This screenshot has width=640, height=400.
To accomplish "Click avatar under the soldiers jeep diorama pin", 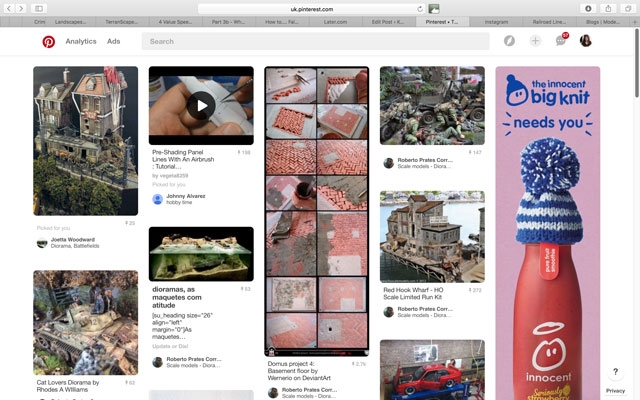I will pyautogui.click(x=389, y=163).
